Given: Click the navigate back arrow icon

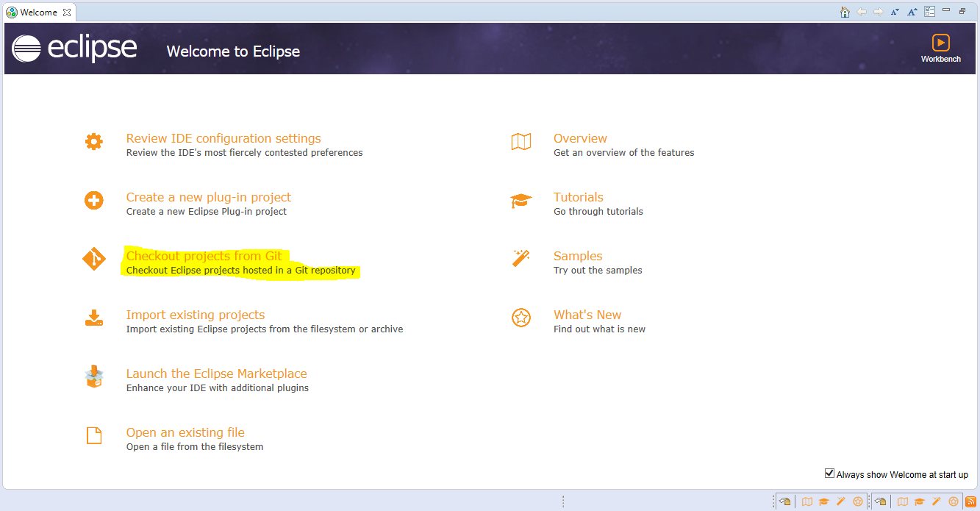Looking at the screenshot, I should pyautogui.click(x=862, y=12).
